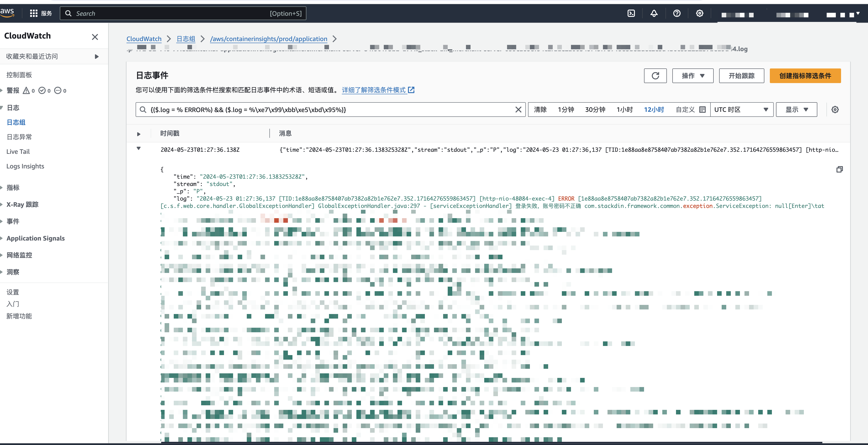Expand all rows using header arrow
Screen dimensions: 868x445
pyautogui.click(x=139, y=134)
